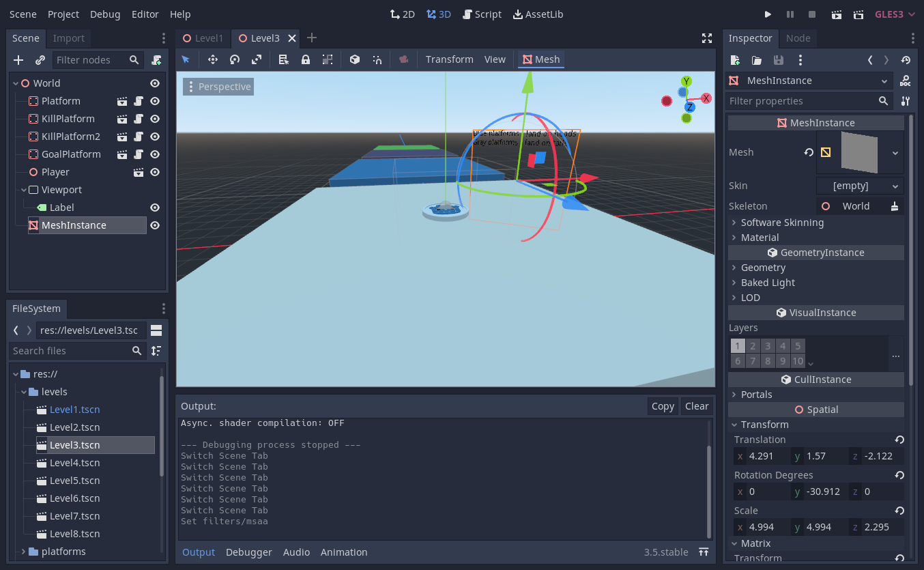
Task: Reset Translation to default
Action: [899, 440]
